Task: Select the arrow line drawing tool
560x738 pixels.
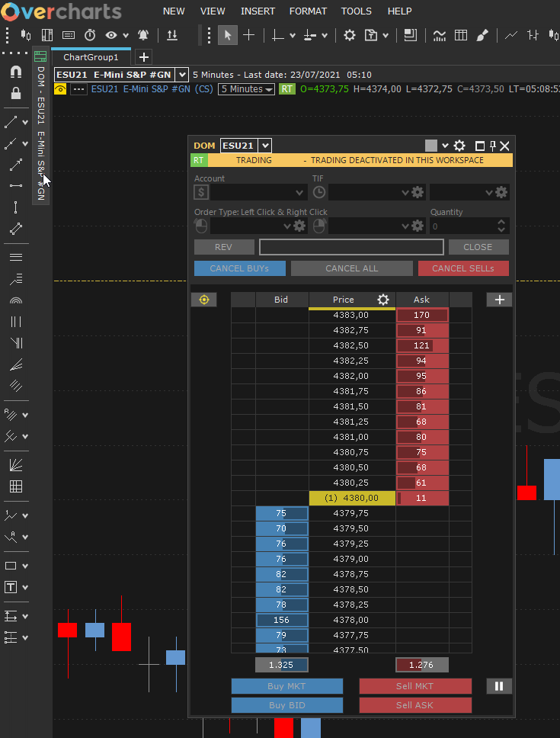Action: [x=16, y=165]
